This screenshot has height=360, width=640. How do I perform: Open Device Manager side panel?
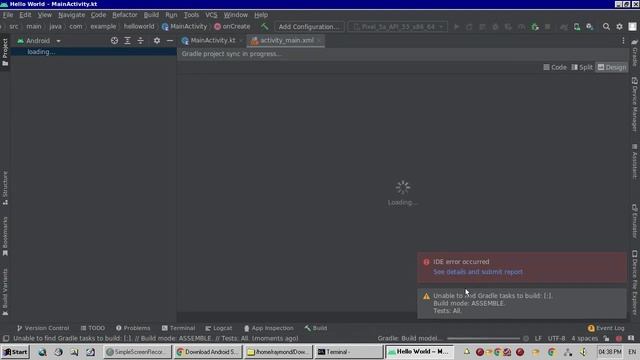(x=635, y=104)
